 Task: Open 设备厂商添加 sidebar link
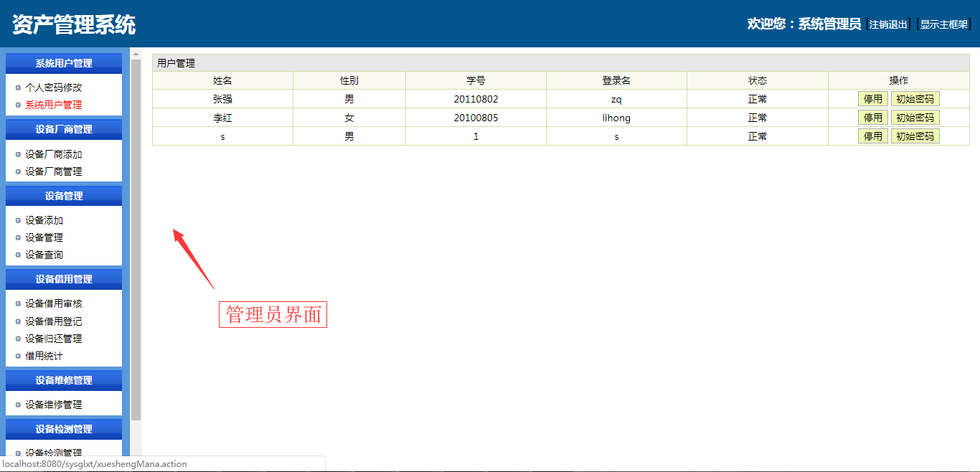tap(54, 154)
